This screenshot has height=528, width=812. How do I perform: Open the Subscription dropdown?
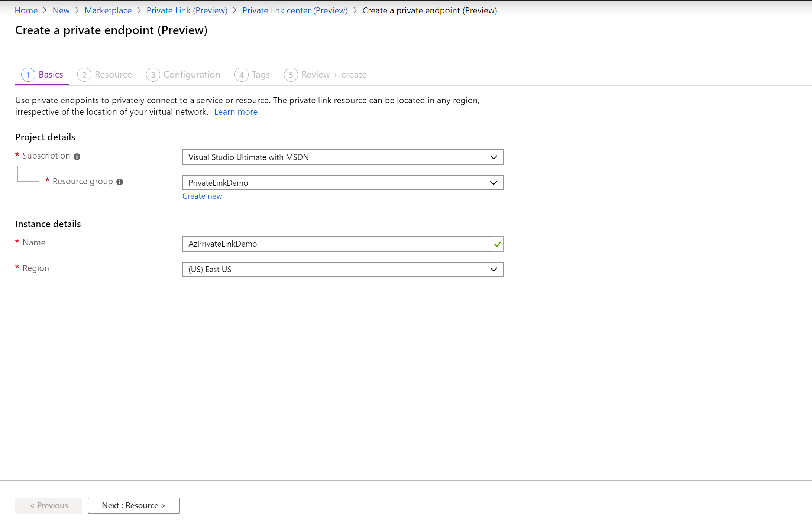tap(343, 157)
